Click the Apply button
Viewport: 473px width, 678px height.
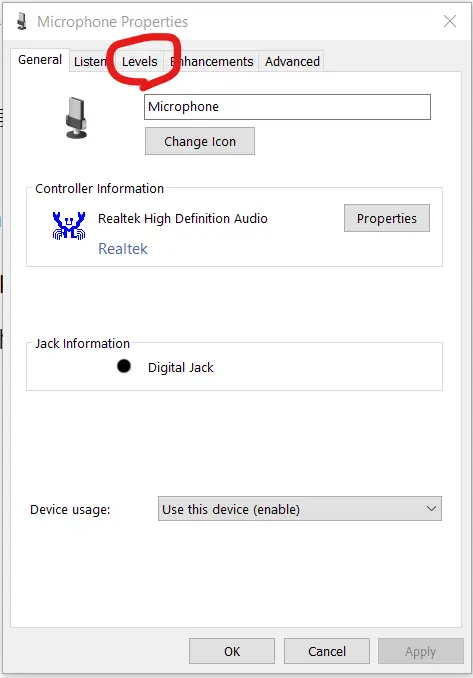click(x=421, y=651)
